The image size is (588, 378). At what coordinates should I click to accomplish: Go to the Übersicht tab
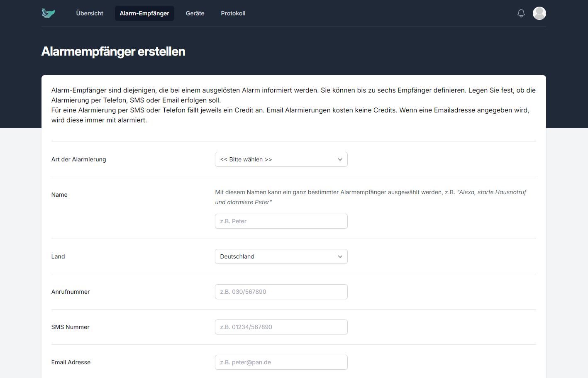[90, 13]
